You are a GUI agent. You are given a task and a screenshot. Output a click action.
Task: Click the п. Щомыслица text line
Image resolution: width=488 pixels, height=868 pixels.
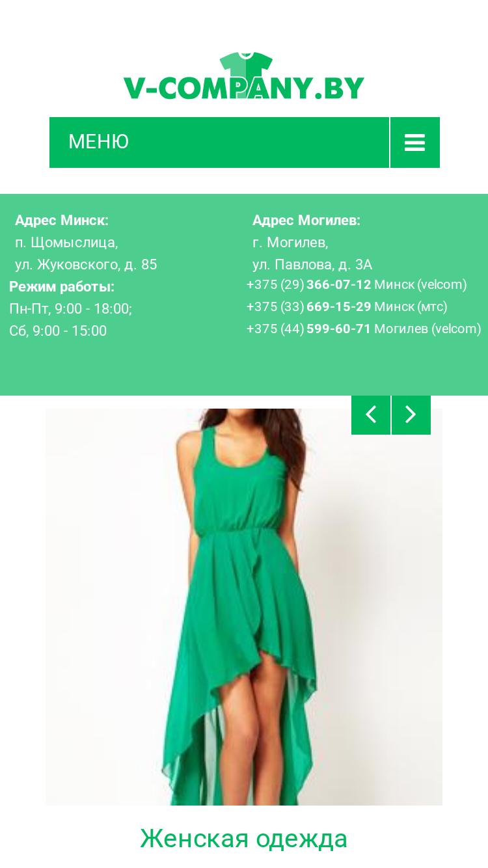[x=66, y=243]
